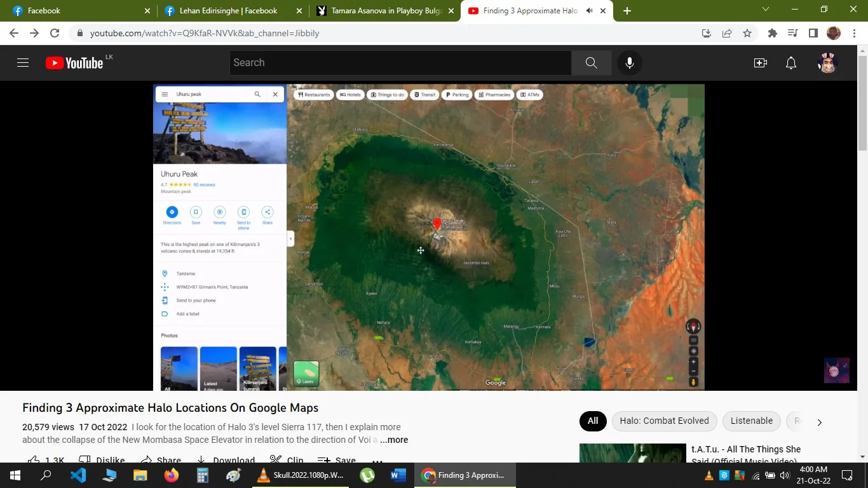Toggle the Chrome side panel
868x488 pixels.
point(813,33)
